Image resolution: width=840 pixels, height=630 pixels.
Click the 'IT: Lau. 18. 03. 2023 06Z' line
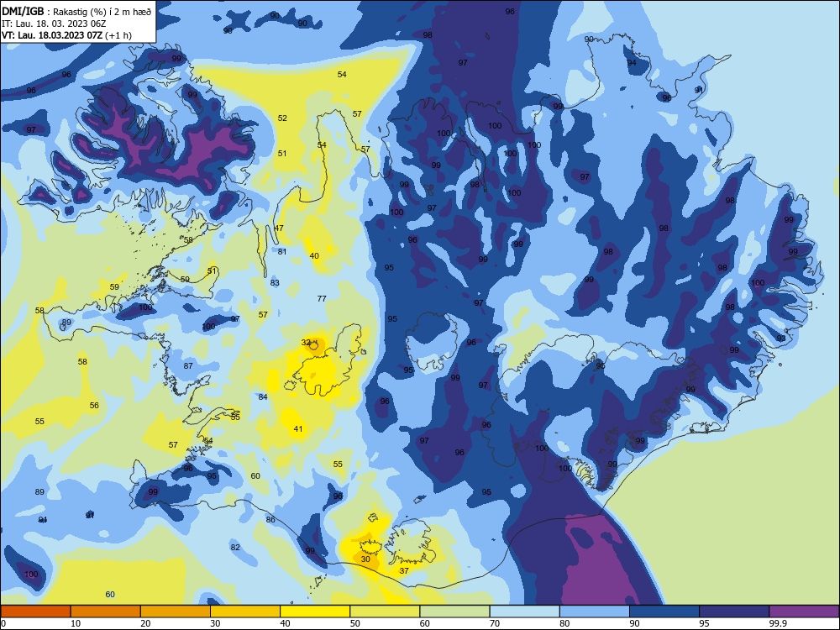pos(54,24)
